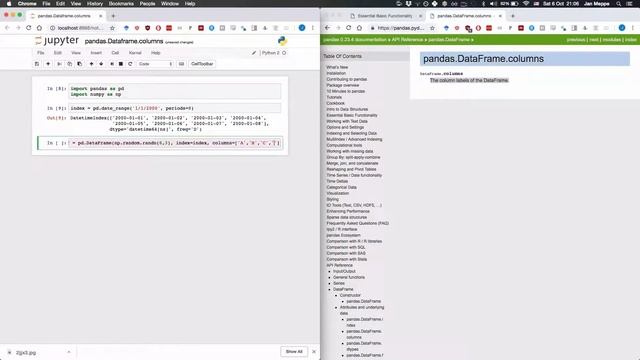Reload the localhost Jupyter page

[29, 28]
